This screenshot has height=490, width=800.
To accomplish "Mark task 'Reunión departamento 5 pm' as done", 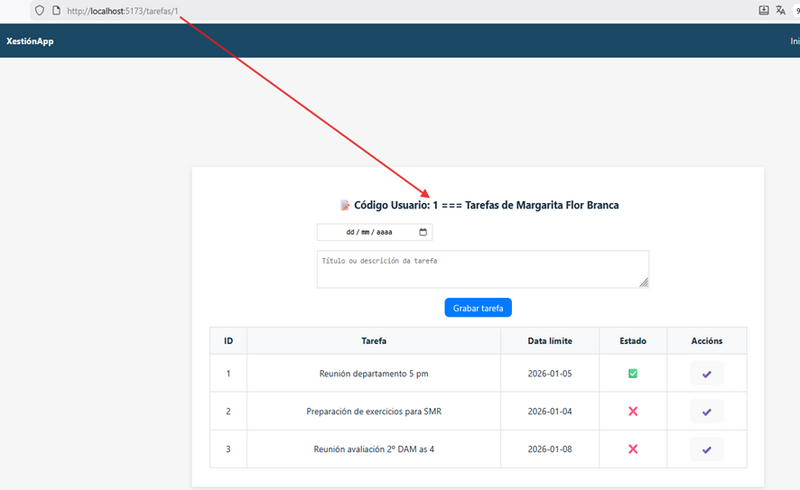I will tap(707, 374).
